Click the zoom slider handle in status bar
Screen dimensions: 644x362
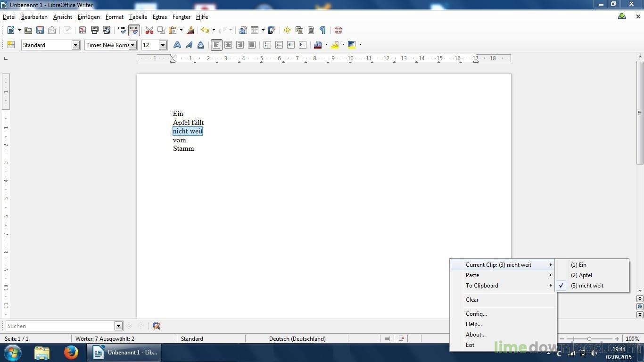click(589, 339)
